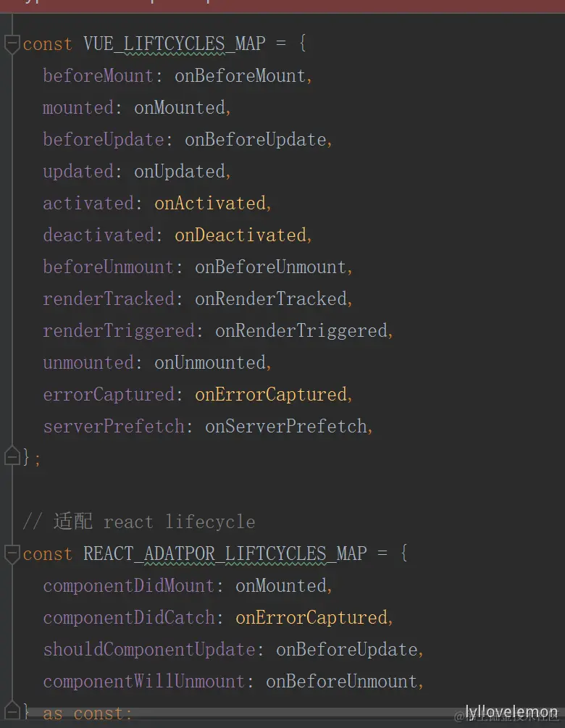Viewport: 565px width, 728px height.
Task: Click fold marker beside 'as const' line
Action: click(12, 711)
